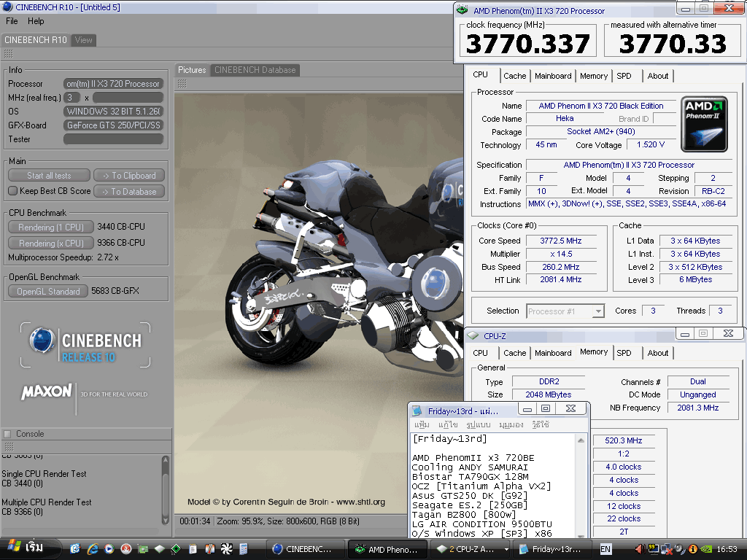
Task: Click the Notepad vertical scrollbar
Action: (581, 486)
